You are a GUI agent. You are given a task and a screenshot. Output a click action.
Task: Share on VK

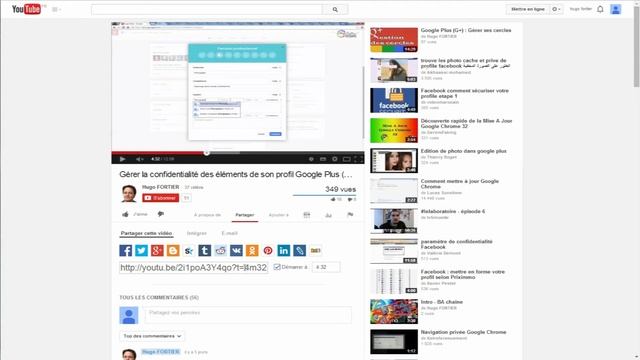pyautogui.click(x=236, y=250)
